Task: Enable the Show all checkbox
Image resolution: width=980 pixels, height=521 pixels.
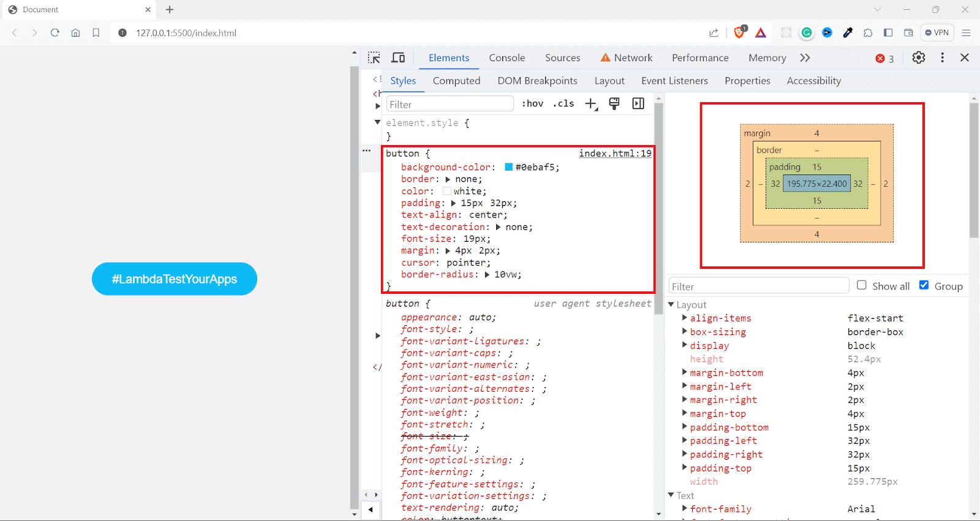Action: coord(862,285)
